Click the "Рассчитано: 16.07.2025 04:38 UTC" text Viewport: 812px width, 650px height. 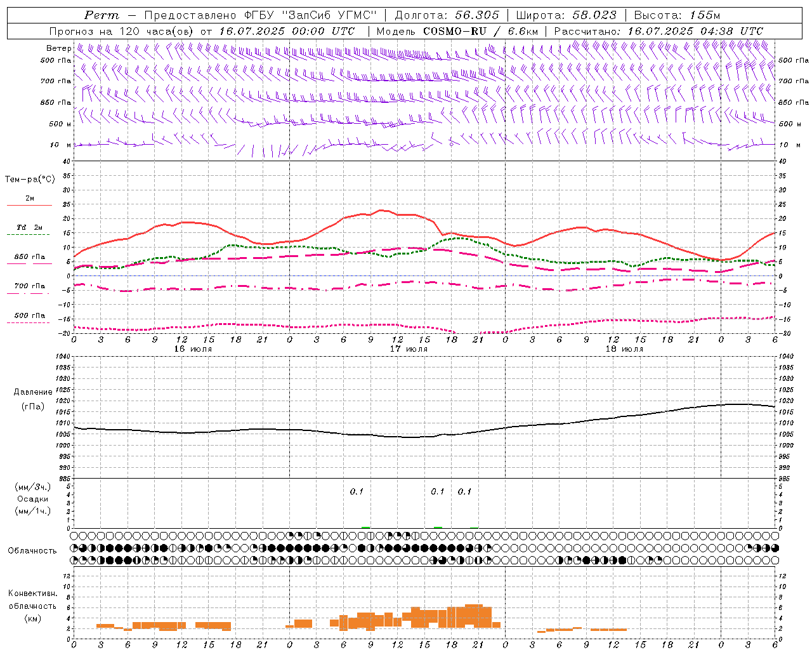(x=658, y=31)
